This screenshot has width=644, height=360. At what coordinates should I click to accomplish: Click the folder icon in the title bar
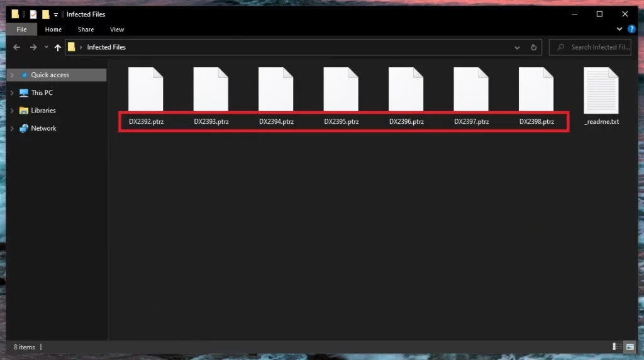coord(15,14)
